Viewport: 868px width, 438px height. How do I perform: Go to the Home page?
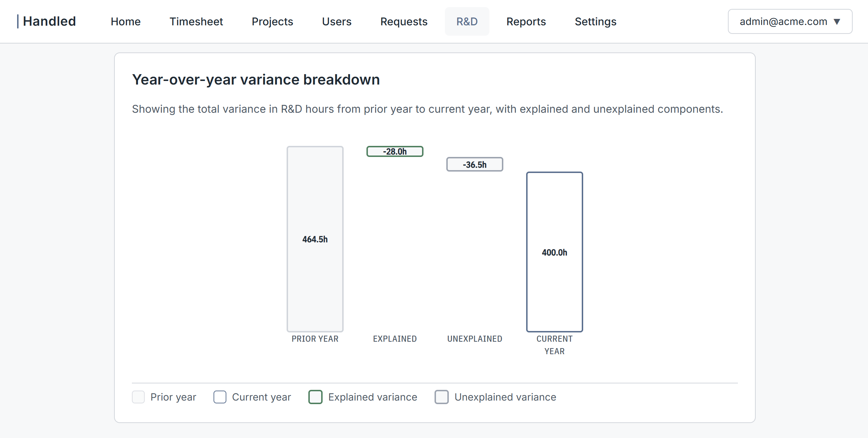pos(125,21)
